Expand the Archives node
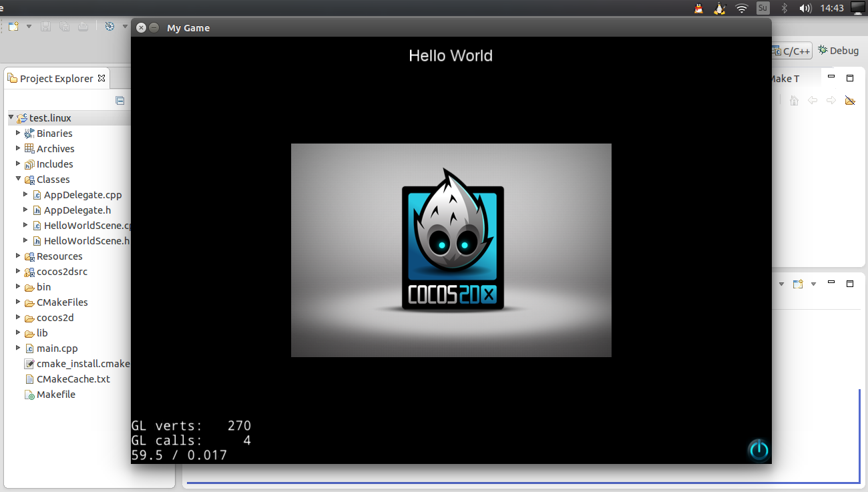 click(x=18, y=148)
